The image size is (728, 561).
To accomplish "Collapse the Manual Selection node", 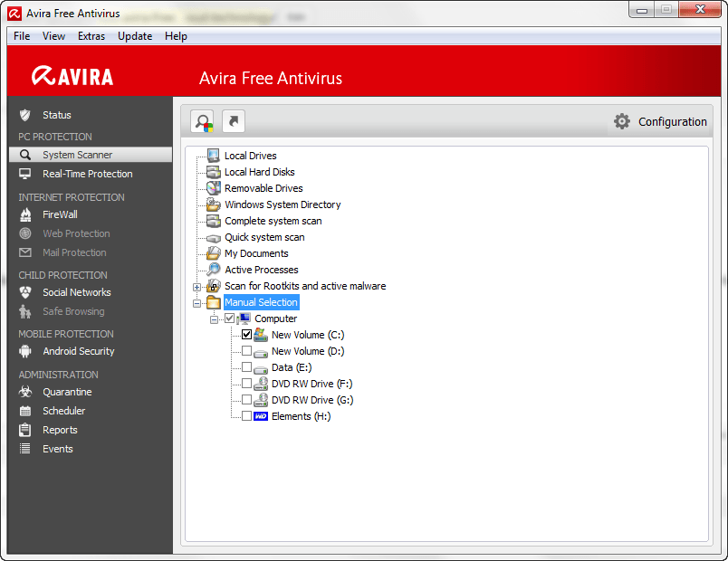I will (196, 303).
